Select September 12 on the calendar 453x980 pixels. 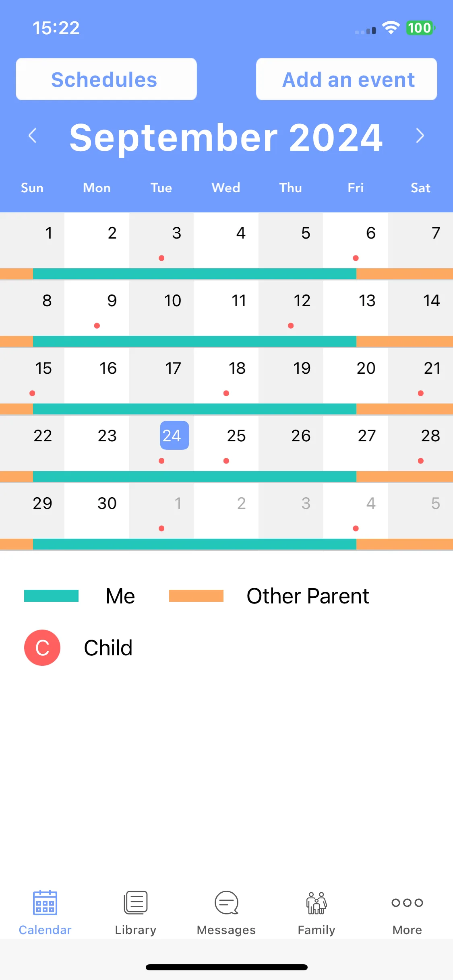tap(291, 308)
